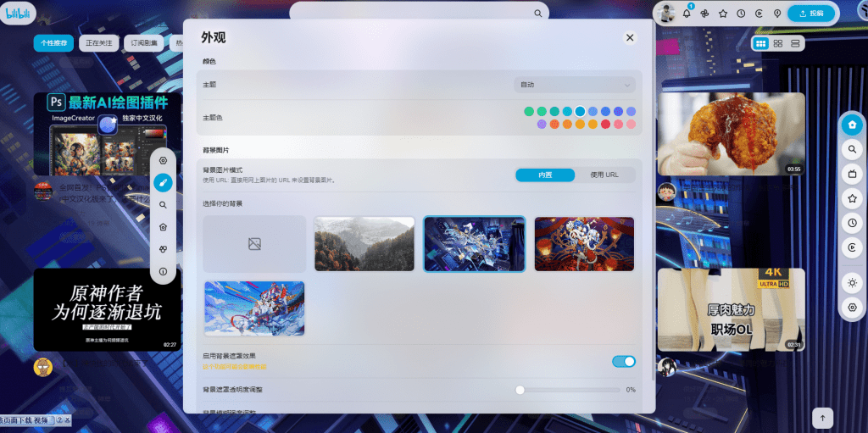This screenshot has width=868, height=433.
Task: Close the 外观 settings dialog
Action: [x=630, y=38]
